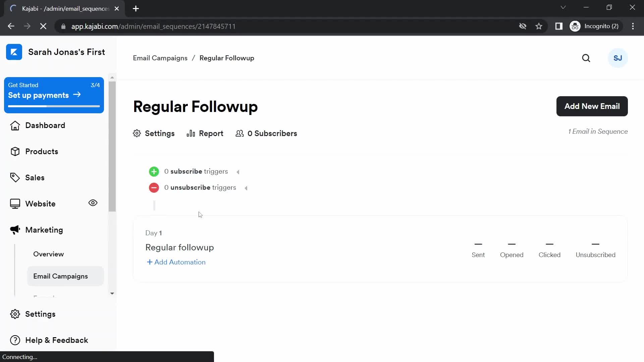Stop page loading X button
This screenshot has width=644, height=362.
pos(43,26)
